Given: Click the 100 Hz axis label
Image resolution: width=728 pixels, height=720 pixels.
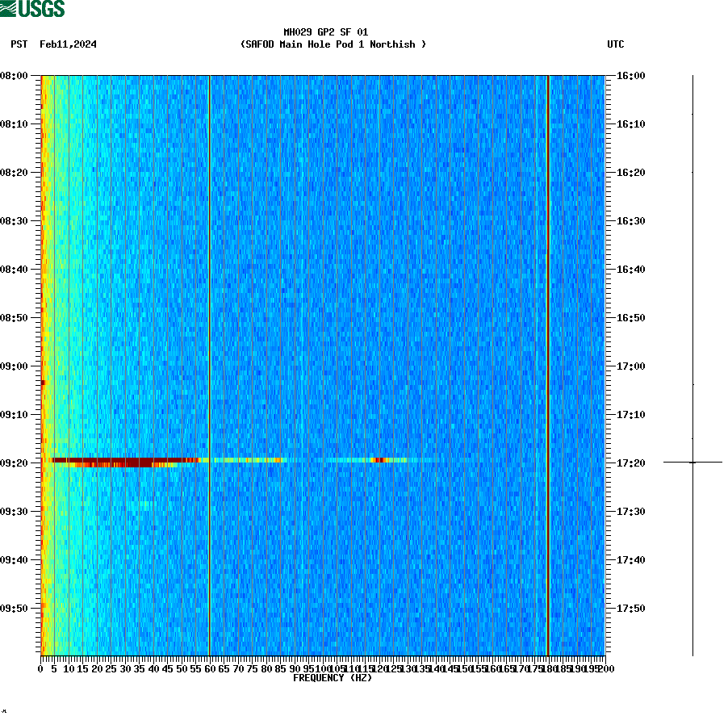Looking at the screenshot, I should 321,668.
